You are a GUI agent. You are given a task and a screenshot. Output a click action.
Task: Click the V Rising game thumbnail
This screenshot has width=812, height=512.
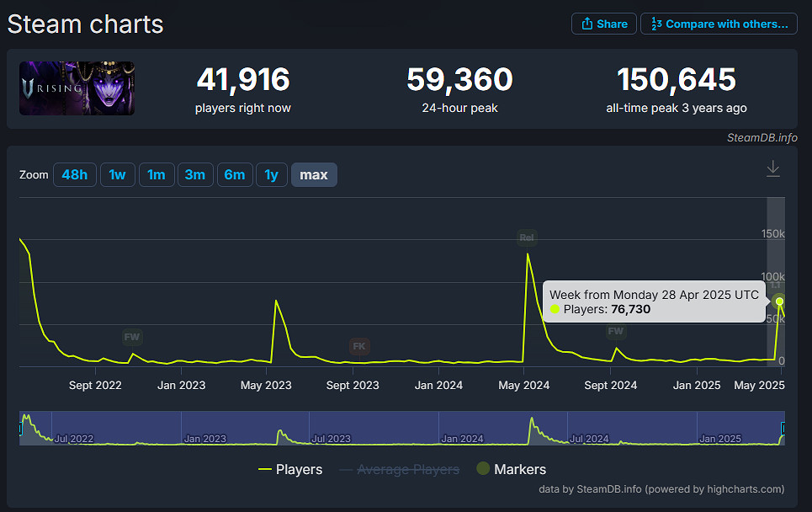click(x=77, y=88)
